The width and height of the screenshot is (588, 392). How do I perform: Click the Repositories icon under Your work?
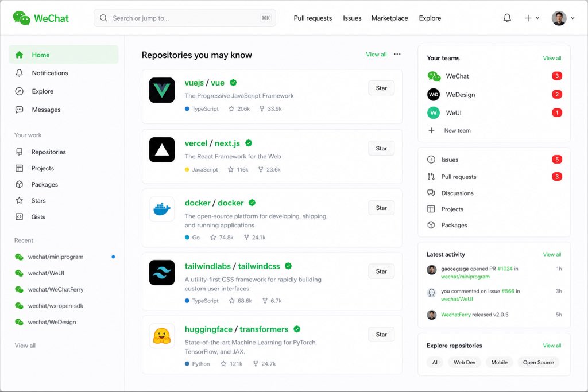(x=19, y=152)
